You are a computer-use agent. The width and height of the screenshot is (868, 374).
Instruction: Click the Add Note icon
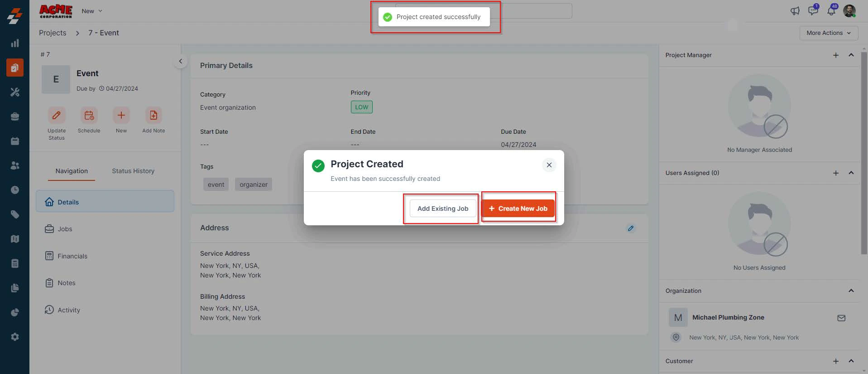click(153, 115)
